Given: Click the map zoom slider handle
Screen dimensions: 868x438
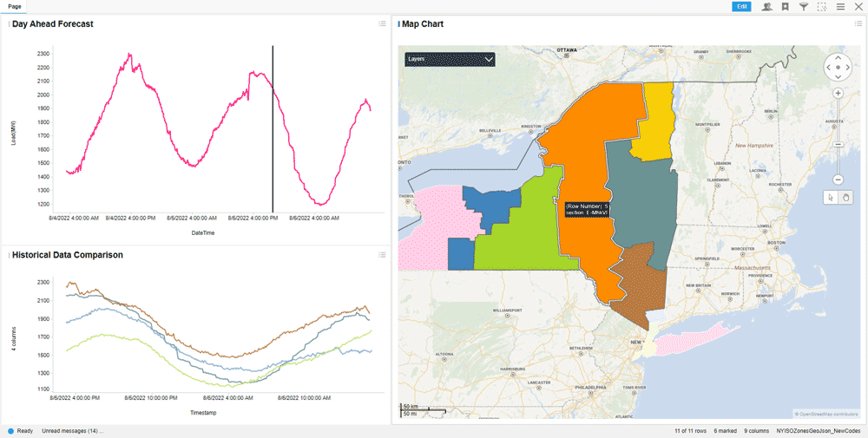Looking at the screenshot, I should pyautogui.click(x=838, y=144).
